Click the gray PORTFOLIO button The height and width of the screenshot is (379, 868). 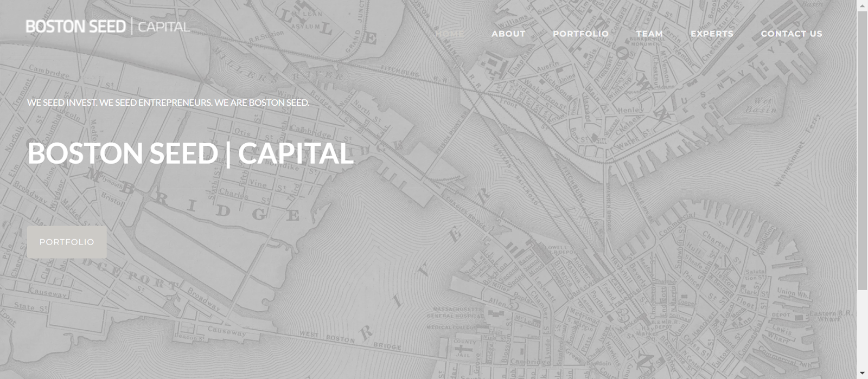tap(67, 242)
